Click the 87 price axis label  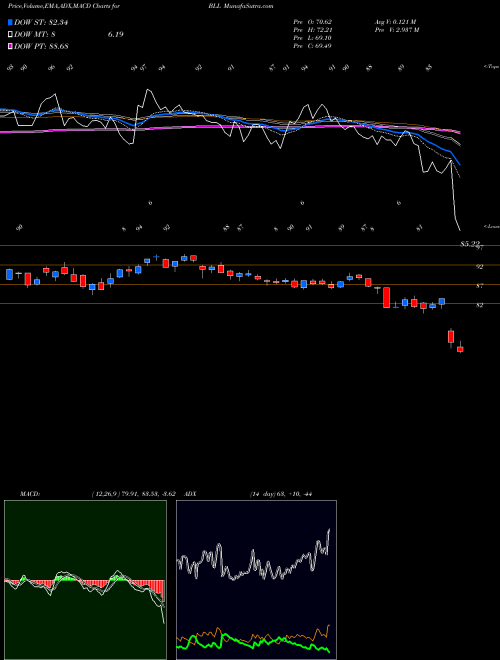click(x=479, y=286)
